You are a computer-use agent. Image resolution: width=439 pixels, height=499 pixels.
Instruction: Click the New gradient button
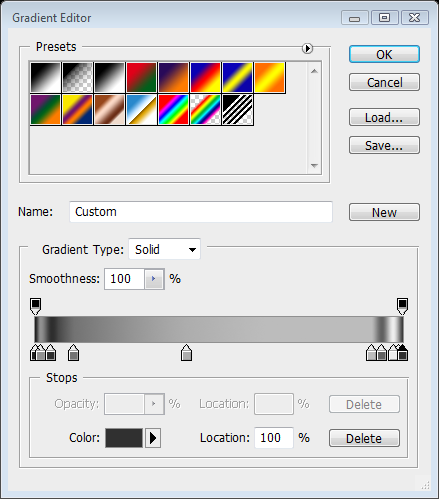(x=384, y=212)
